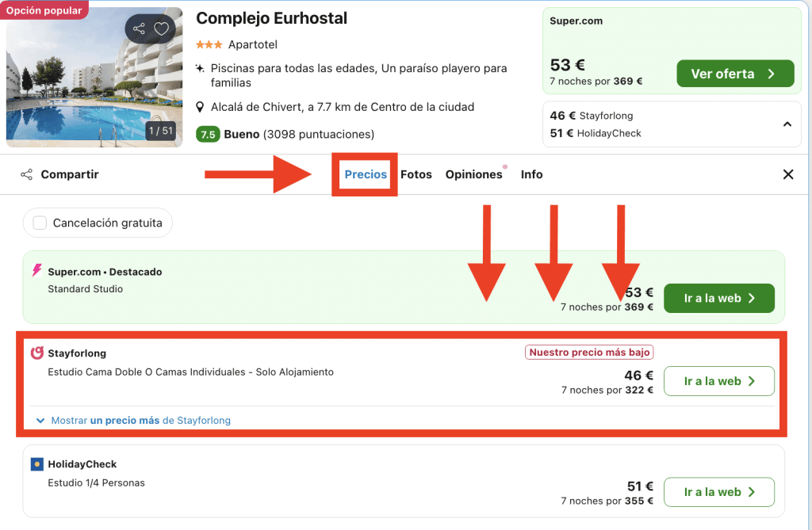Click the Estudio Cama Doble O Camas Individuales text

click(x=190, y=372)
